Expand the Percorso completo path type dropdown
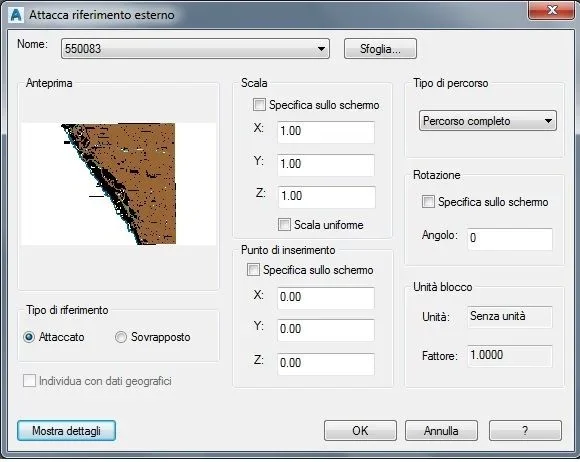The image size is (580, 462). tap(488, 121)
